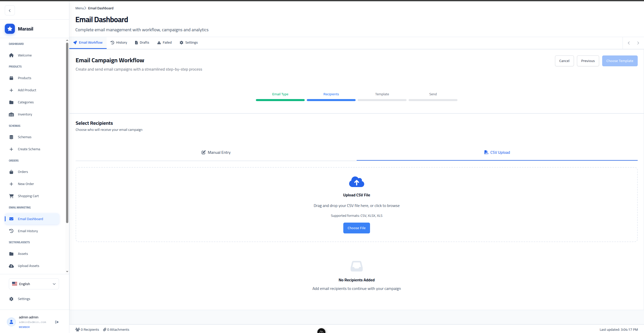
Task: Open Inventory from the sidebar
Action: coord(25,114)
